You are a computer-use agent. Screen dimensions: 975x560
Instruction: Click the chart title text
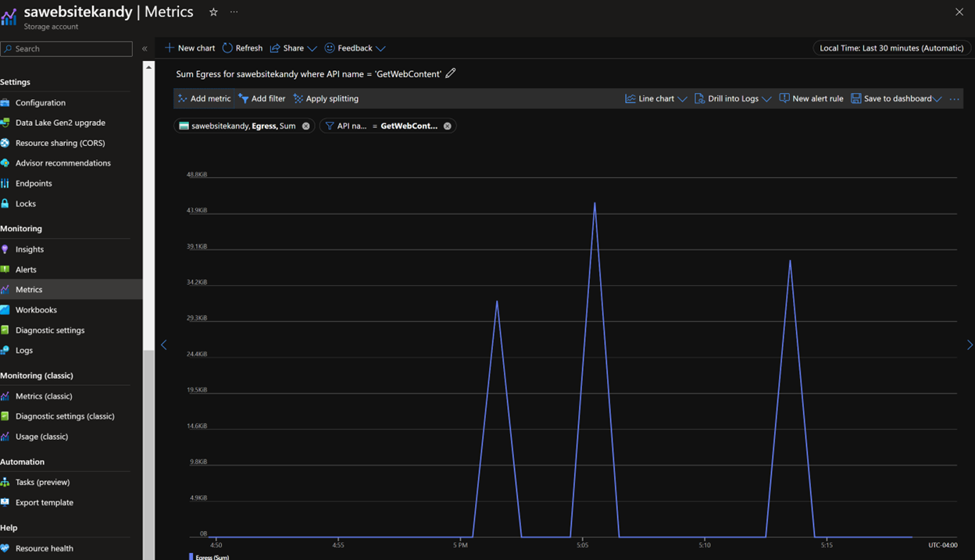309,73
